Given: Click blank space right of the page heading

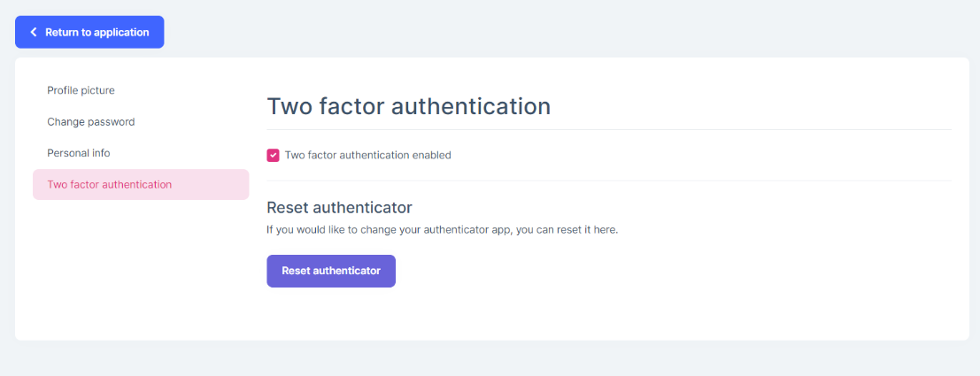Looking at the screenshot, I should coord(752,107).
